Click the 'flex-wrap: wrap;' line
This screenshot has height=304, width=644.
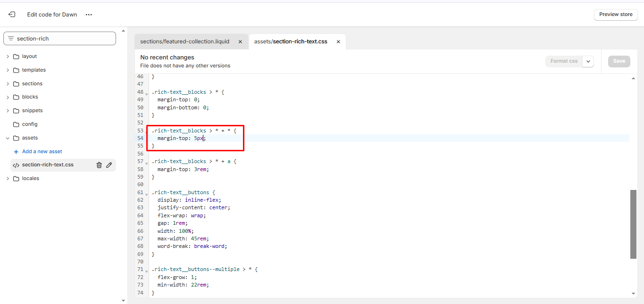point(182,215)
